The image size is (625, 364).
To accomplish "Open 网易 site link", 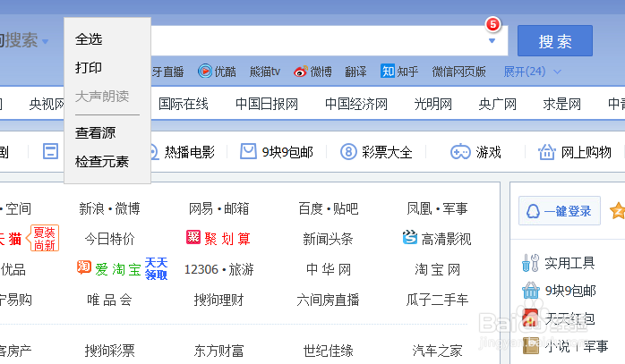I will 201,208.
